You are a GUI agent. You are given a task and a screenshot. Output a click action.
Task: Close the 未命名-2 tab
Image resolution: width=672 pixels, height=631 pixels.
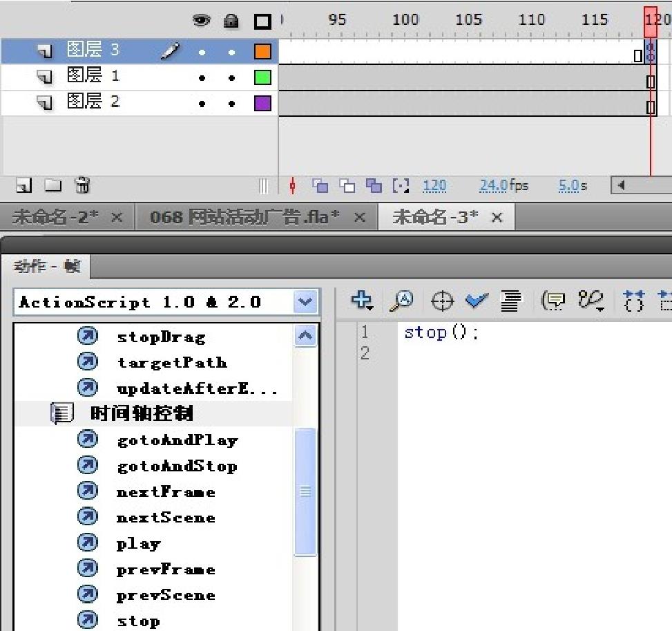(117, 218)
